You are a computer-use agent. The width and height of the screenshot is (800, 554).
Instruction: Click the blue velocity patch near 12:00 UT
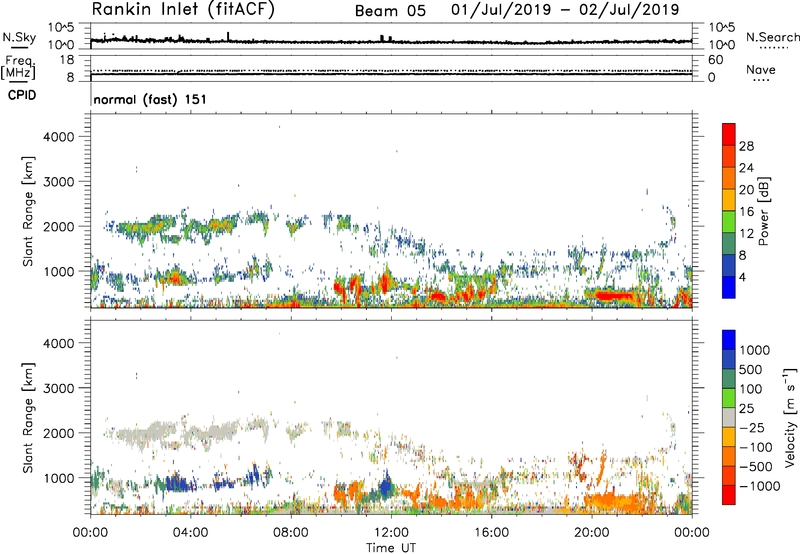(386, 488)
